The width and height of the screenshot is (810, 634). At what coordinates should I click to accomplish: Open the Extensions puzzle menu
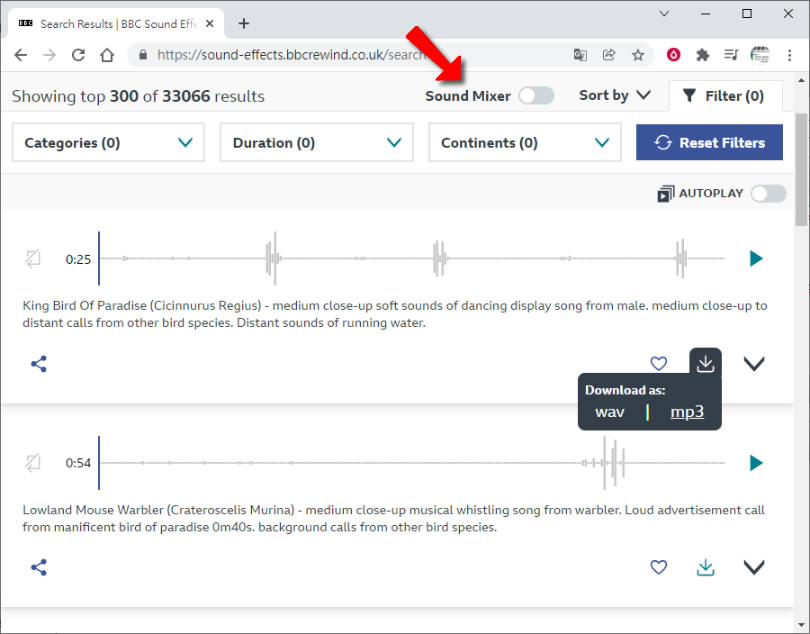click(703, 54)
